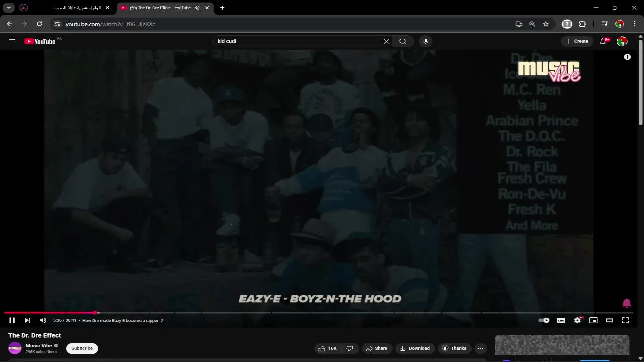Switch to theater mode
Viewport: 644px width, 362px height.
609,320
